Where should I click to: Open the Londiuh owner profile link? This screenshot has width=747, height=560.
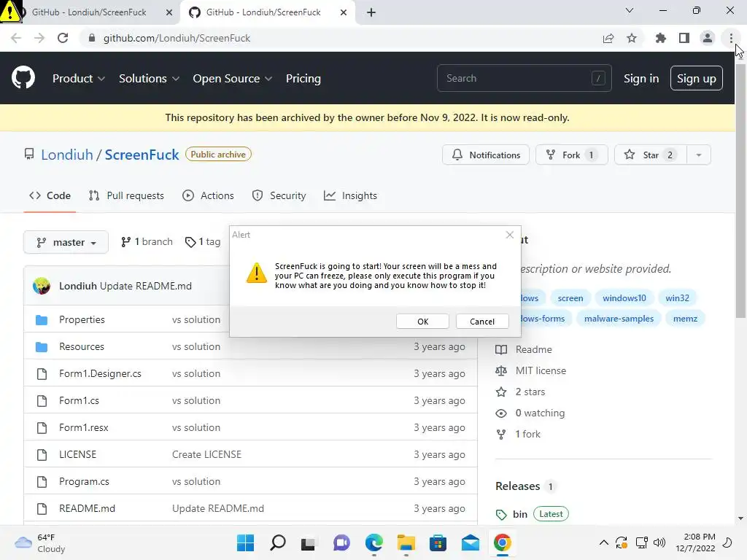tap(66, 155)
